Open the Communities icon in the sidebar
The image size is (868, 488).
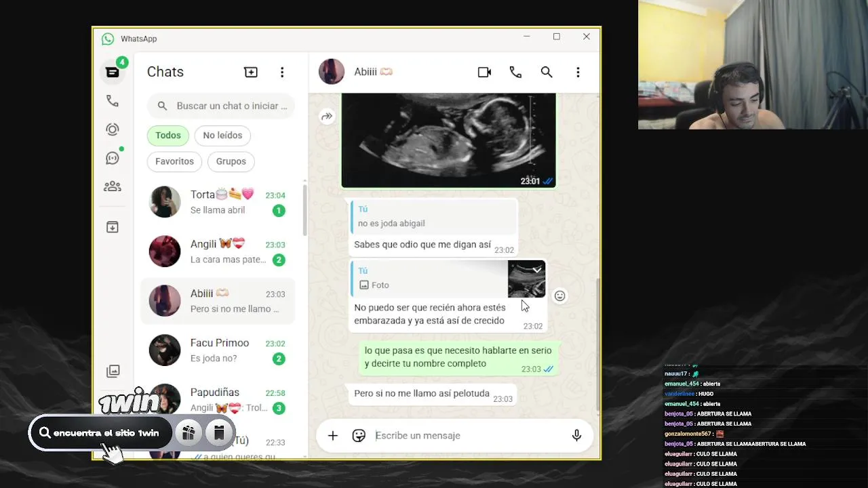[x=113, y=186]
